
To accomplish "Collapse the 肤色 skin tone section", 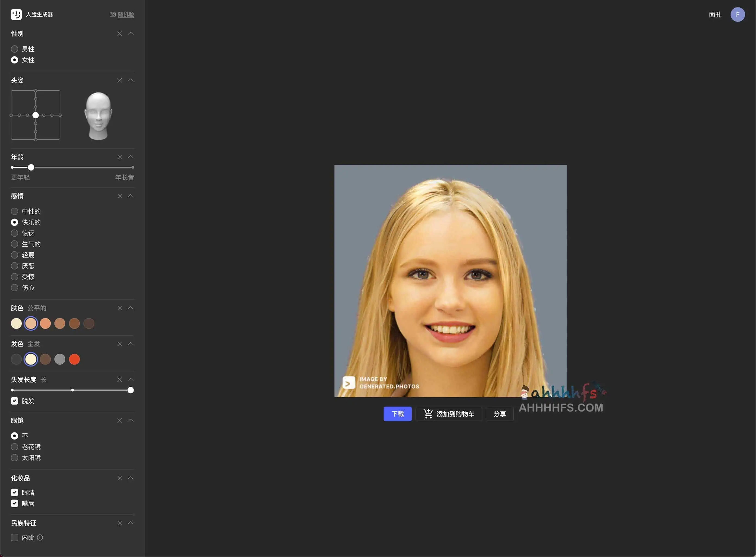I will [x=131, y=308].
